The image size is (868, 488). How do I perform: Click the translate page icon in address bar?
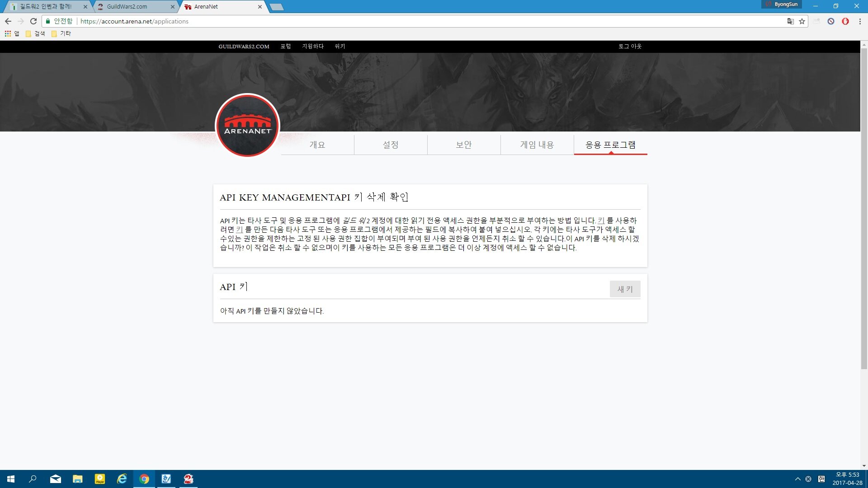point(790,21)
